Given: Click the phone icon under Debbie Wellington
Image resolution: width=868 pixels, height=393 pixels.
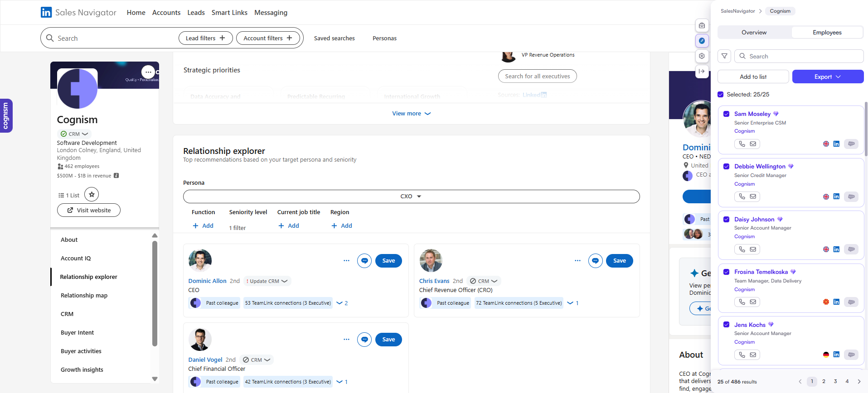Looking at the screenshot, I should [742, 196].
